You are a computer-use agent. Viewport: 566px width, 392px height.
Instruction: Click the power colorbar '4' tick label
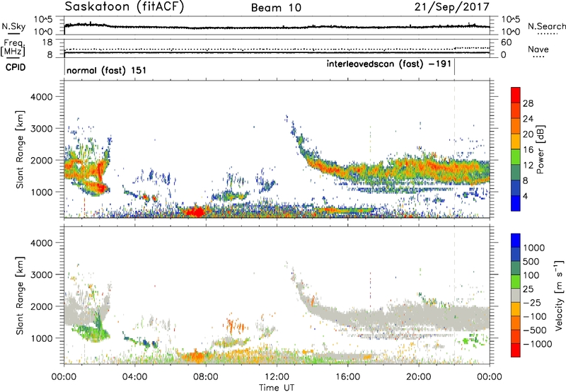point(525,196)
